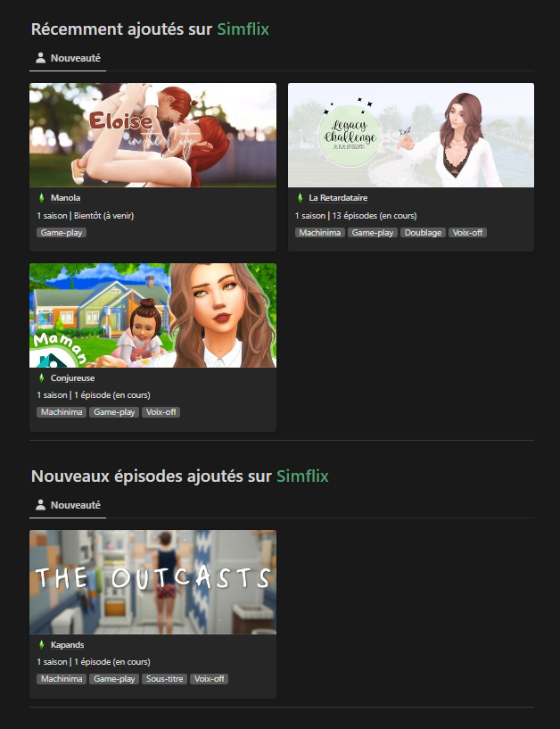Visit creator Manola's profile link
The image size is (560, 729).
coord(65,198)
